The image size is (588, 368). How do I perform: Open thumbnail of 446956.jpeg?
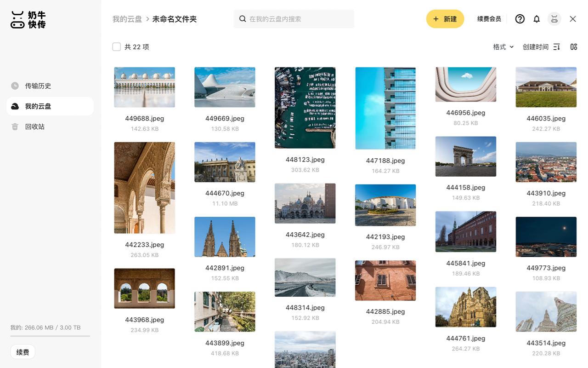pyautogui.click(x=466, y=84)
